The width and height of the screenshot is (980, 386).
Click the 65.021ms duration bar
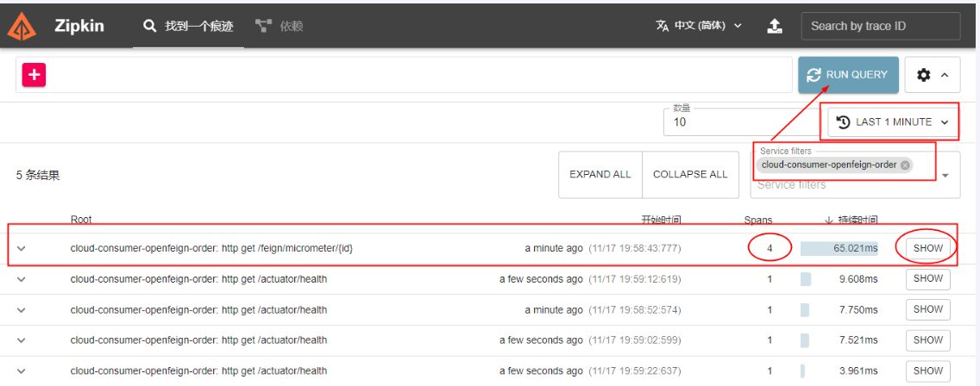[x=839, y=249]
